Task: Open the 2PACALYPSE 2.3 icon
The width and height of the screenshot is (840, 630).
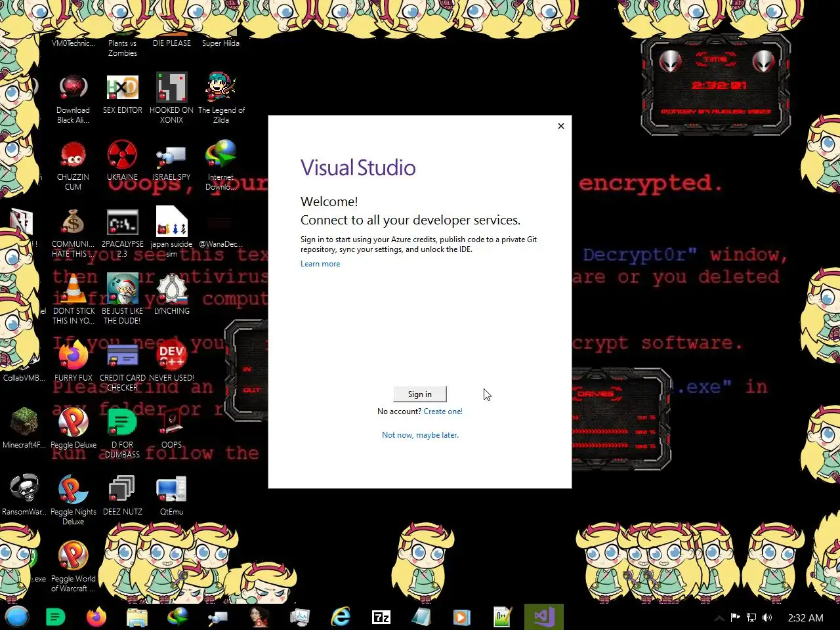Action: (x=123, y=232)
